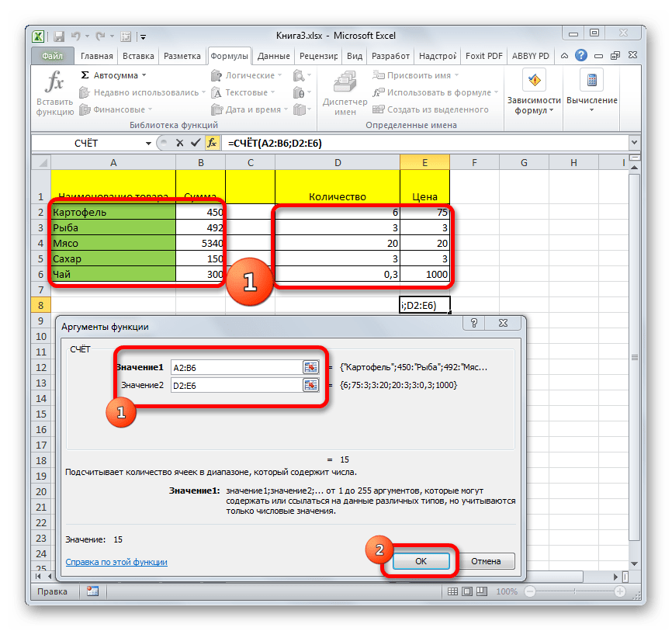Screen dimensions: 672x631
Task: Click the Значение2 range selector icon
Action: coord(310,385)
